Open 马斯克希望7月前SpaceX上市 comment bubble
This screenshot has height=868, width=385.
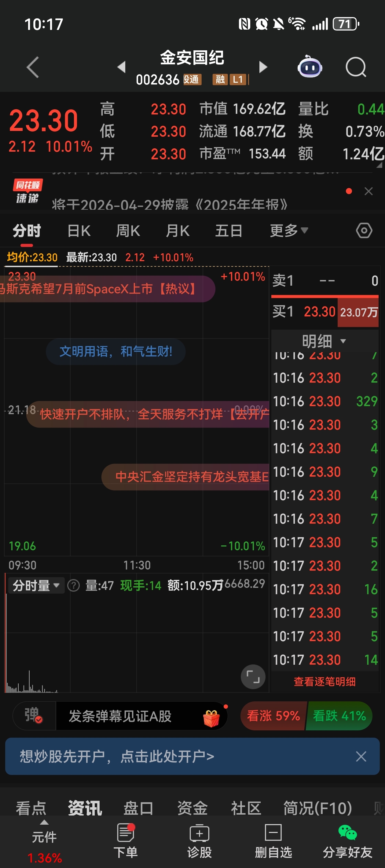tap(107, 289)
